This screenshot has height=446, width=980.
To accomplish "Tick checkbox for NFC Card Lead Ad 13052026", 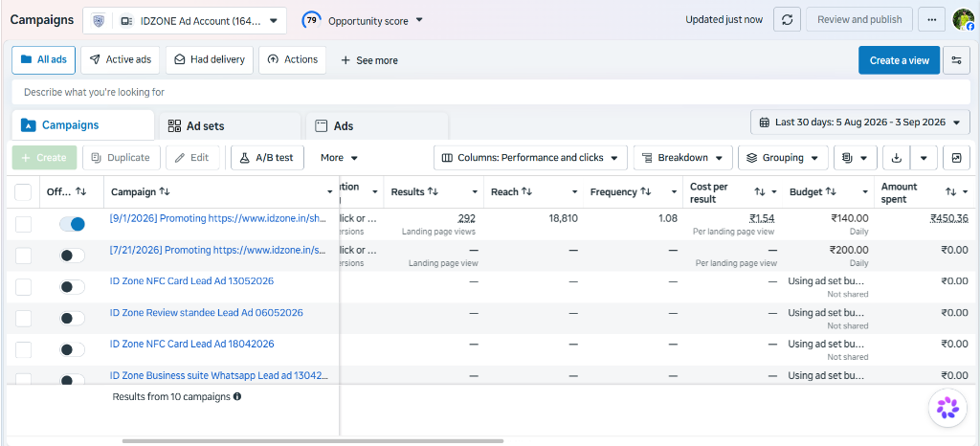I will coord(23,287).
